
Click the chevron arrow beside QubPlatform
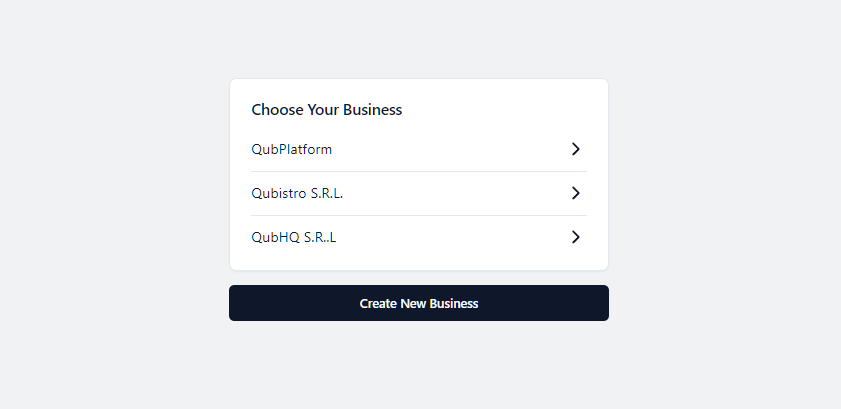coord(576,149)
